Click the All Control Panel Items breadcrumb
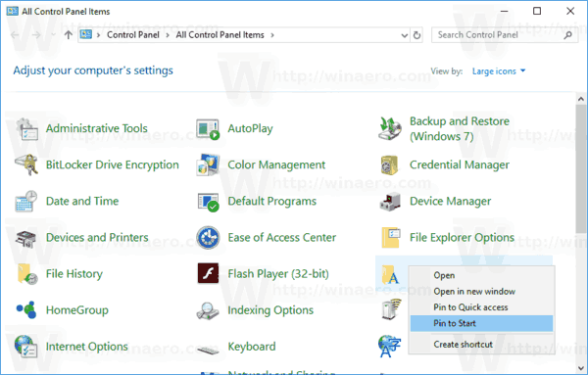The image size is (588, 375). click(220, 35)
